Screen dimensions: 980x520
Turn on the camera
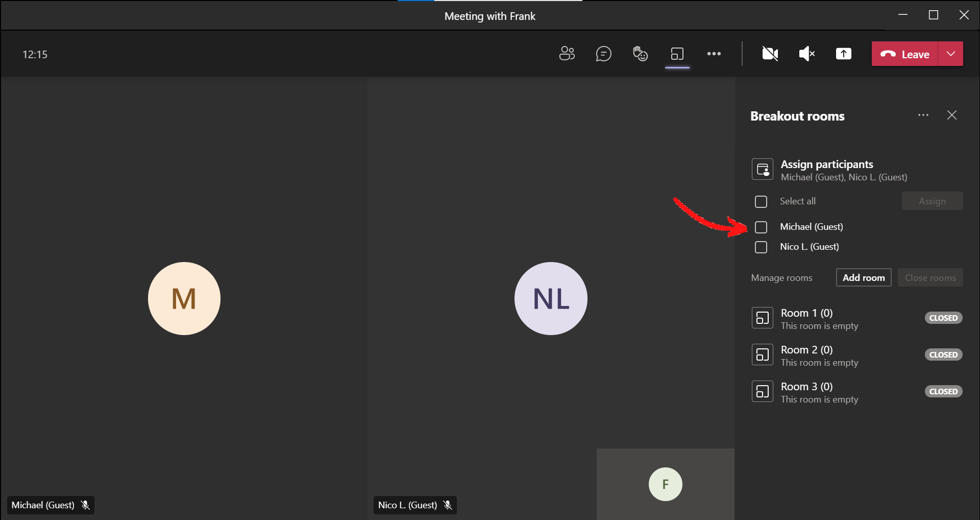point(770,54)
